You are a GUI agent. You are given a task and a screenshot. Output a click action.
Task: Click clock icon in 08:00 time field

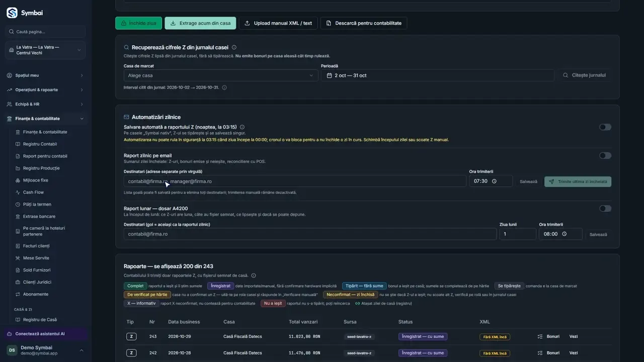click(564, 234)
